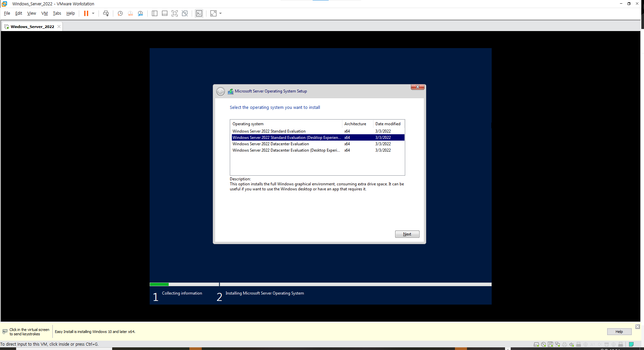644x350 pixels.
Task: Close the Server Setup dialog
Action: [418, 87]
